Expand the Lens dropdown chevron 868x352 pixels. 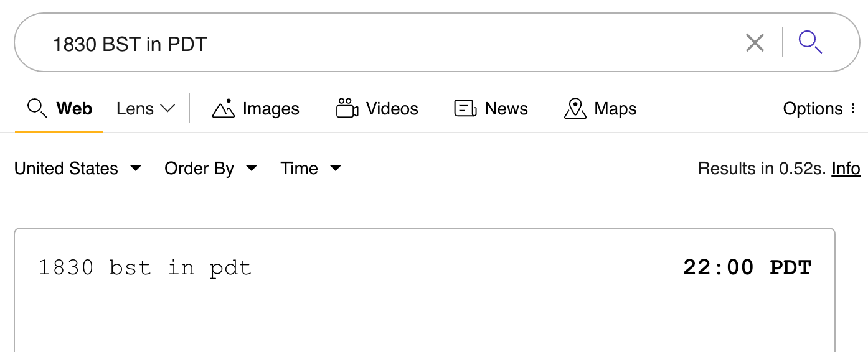(167, 109)
